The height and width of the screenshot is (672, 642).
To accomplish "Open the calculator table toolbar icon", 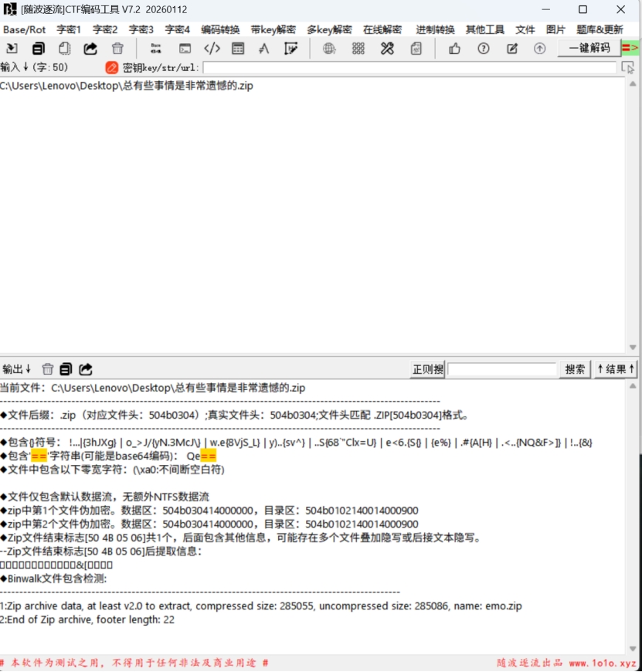I will point(238,49).
